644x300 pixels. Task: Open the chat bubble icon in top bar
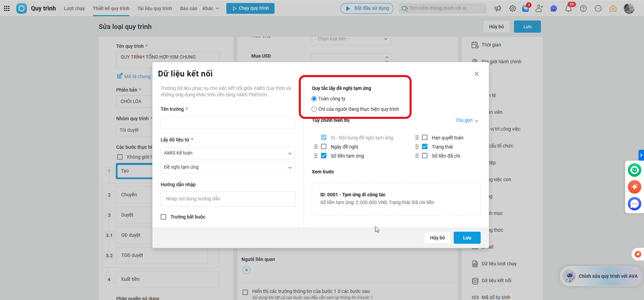tap(554, 8)
